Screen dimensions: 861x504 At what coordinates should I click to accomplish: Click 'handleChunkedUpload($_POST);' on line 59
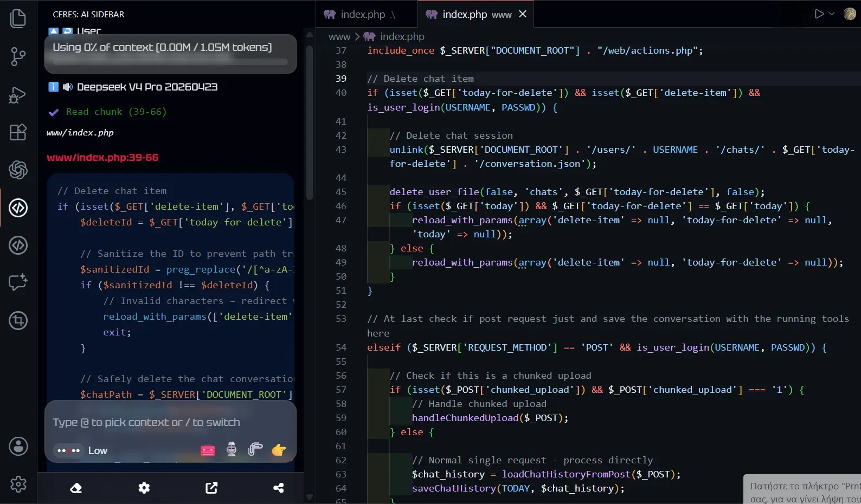490,418
